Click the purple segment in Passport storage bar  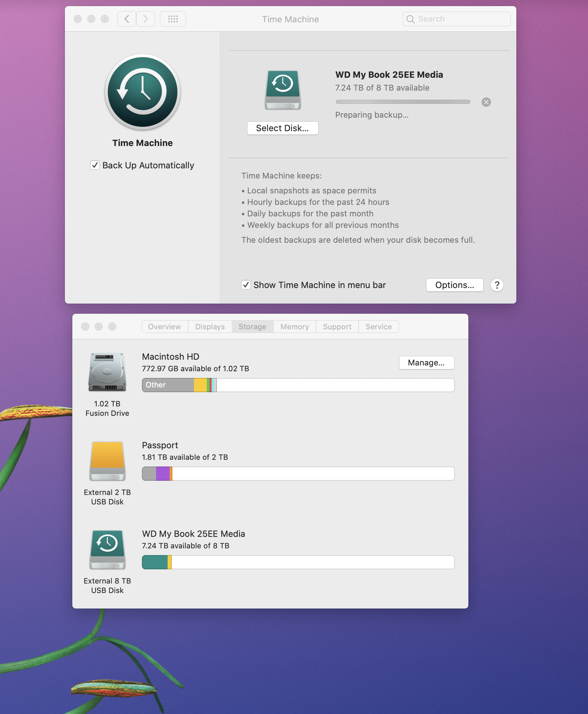163,473
